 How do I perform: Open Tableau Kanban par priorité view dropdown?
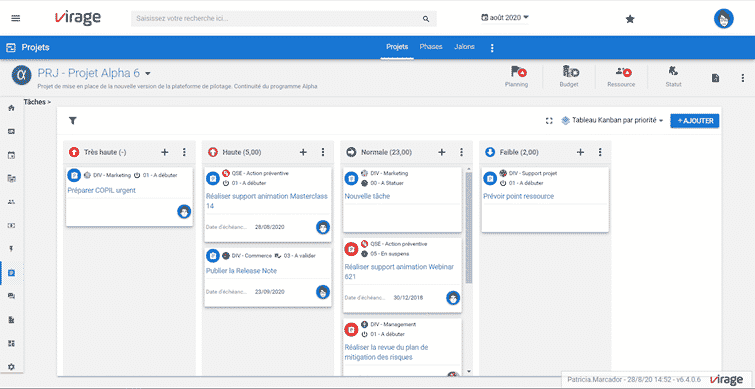click(x=612, y=121)
